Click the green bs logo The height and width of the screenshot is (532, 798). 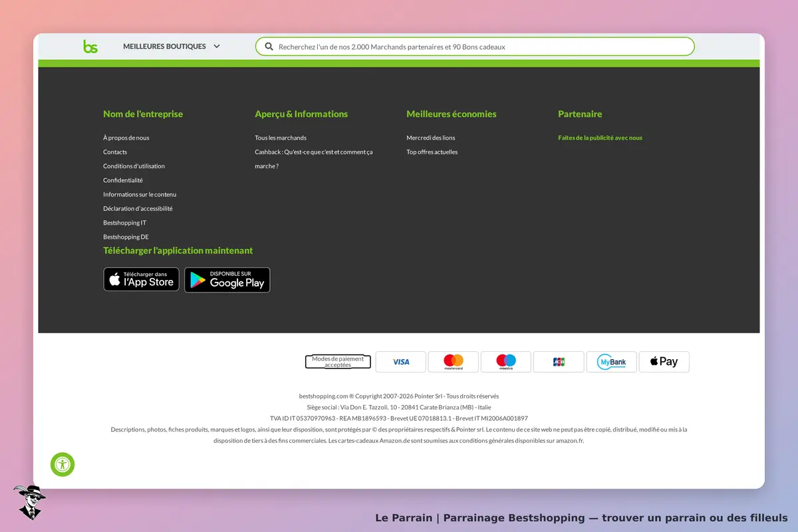click(90, 47)
